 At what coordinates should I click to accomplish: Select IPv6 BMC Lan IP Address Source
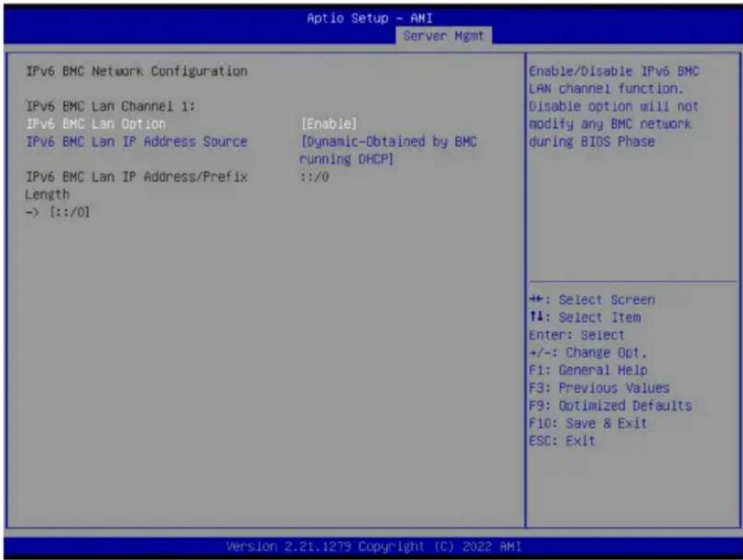[136, 142]
